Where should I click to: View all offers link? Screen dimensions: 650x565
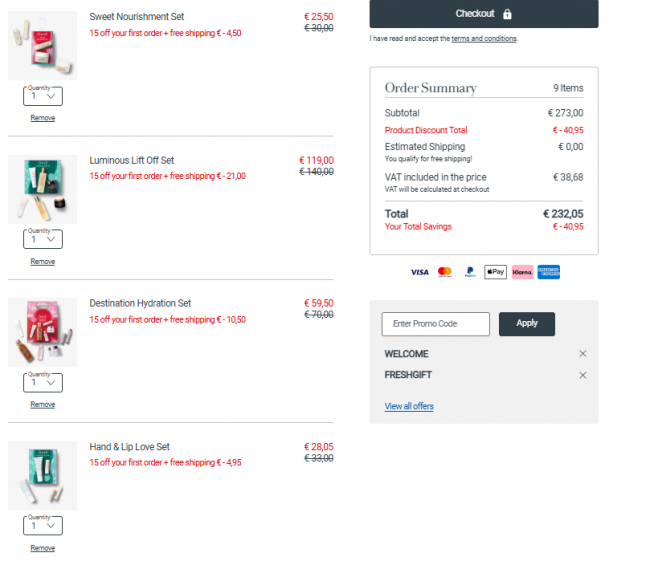tap(409, 406)
